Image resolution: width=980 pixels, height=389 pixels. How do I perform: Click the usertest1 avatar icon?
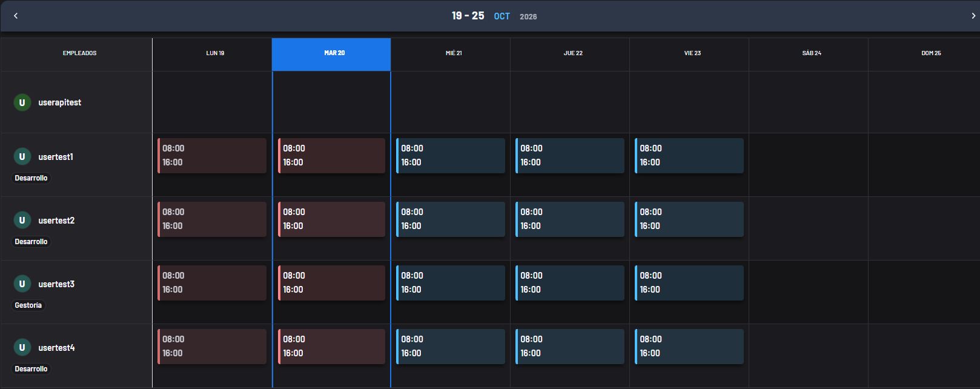point(22,156)
